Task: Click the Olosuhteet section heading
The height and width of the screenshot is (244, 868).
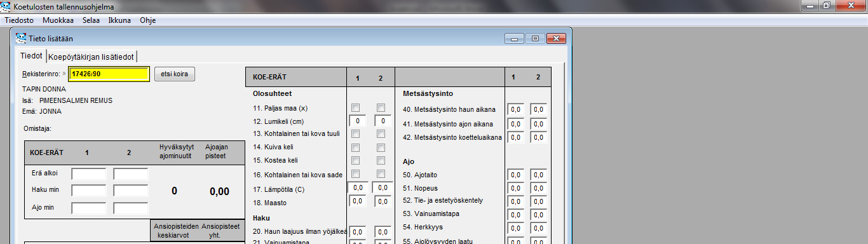Action: pos(272,93)
